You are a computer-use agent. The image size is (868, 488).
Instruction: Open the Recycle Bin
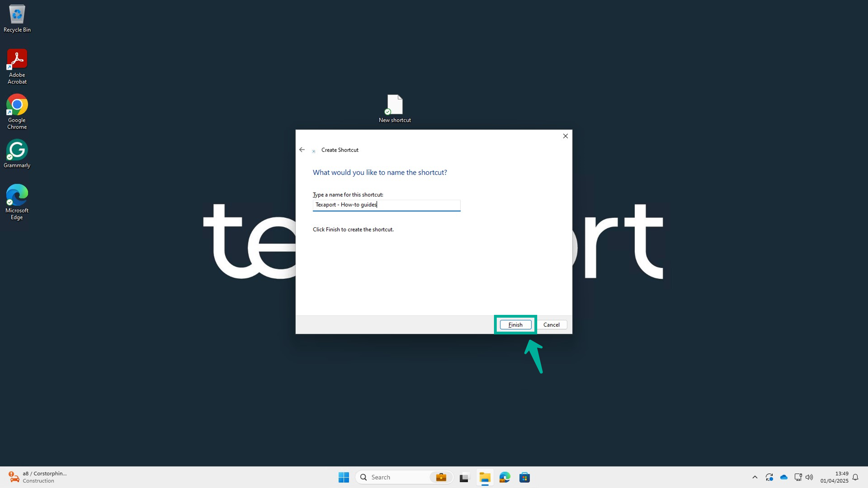(x=17, y=15)
